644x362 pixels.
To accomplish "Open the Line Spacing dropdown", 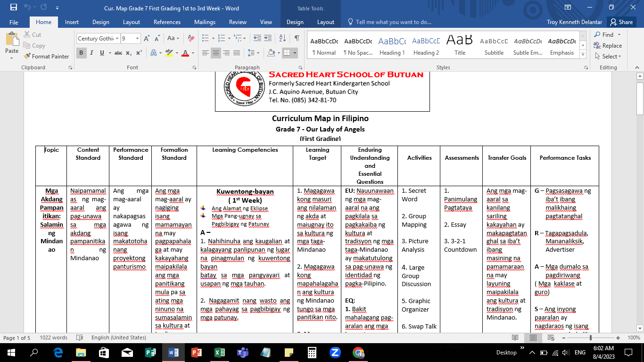I will click(x=253, y=53).
